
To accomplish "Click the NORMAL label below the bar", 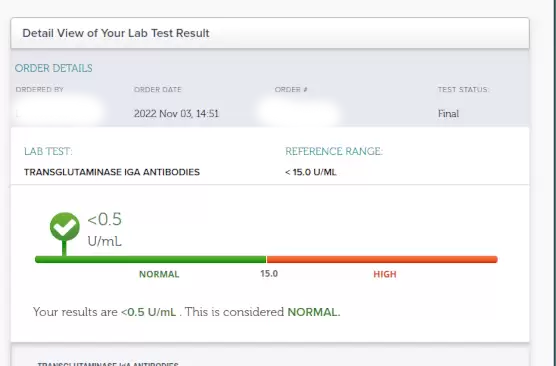I will click(x=159, y=274).
